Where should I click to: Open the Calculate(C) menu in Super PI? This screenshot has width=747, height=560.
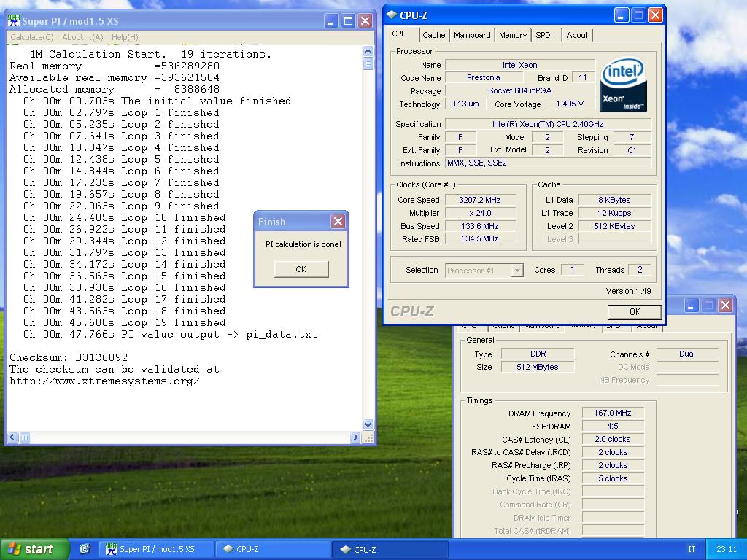click(x=31, y=37)
